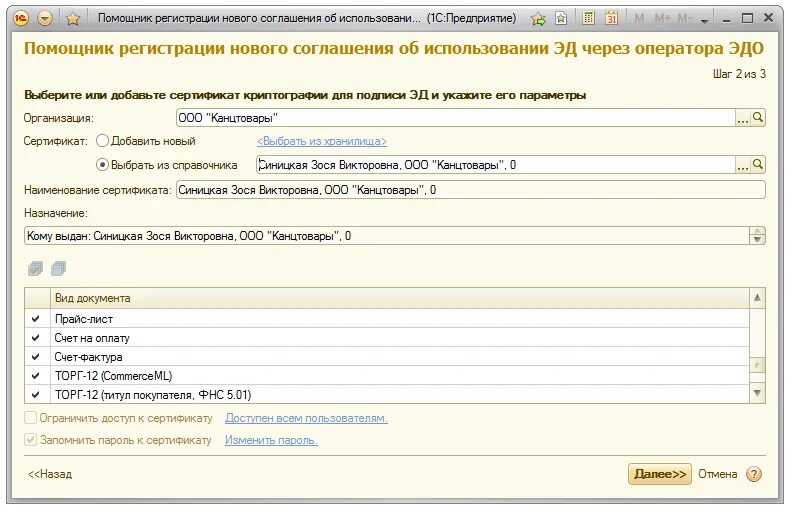Open the calendar icon in title bar
This screenshot has width=798, height=521.
tap(611, 18)
